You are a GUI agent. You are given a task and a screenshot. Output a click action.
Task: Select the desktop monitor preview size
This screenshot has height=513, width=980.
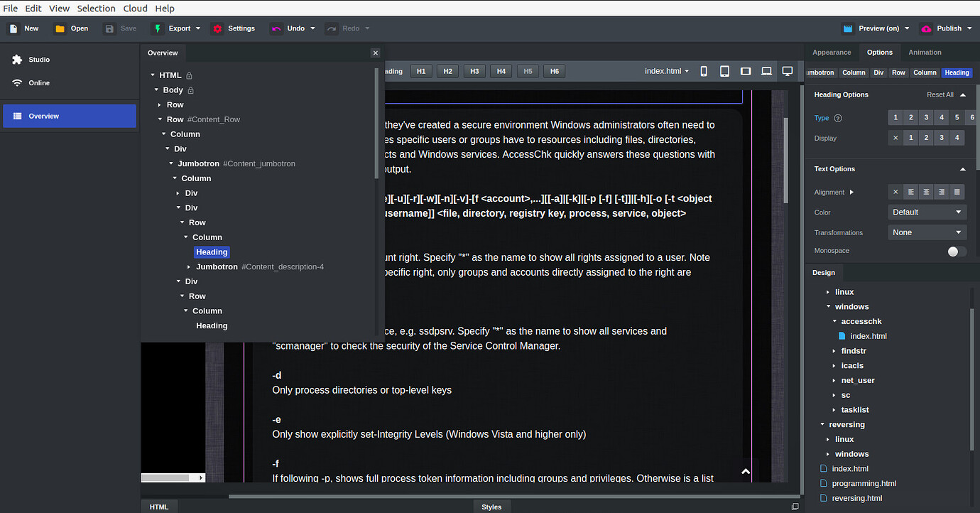click(787, 71)
